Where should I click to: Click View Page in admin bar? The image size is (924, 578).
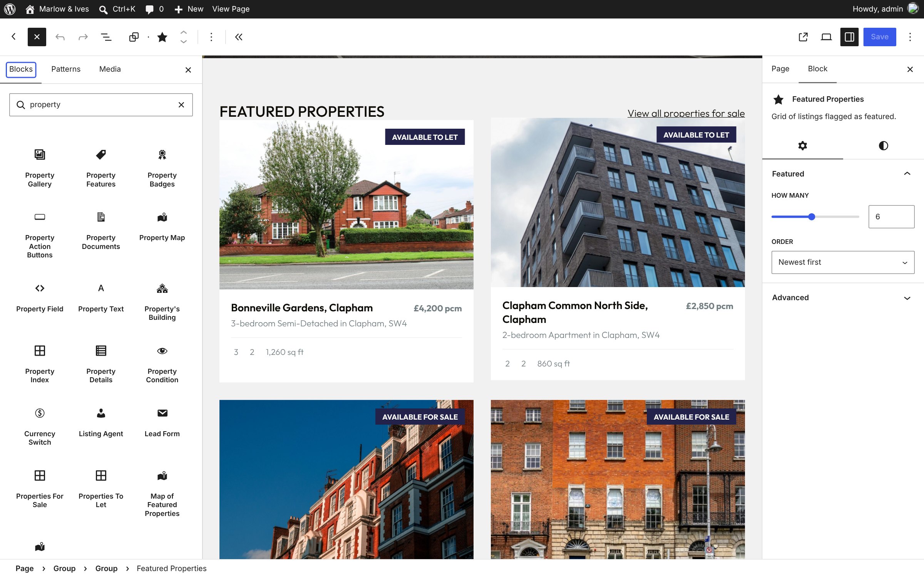(231, 9)
